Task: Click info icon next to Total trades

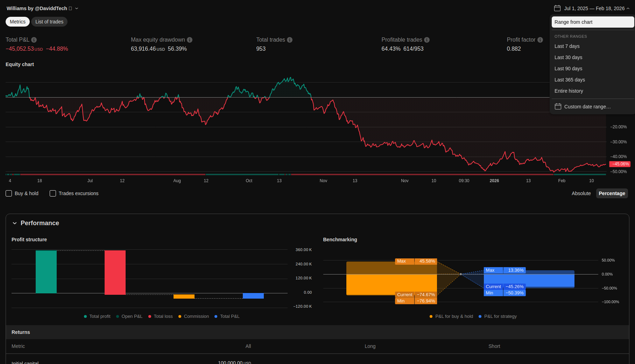Action: coord(290,40)
